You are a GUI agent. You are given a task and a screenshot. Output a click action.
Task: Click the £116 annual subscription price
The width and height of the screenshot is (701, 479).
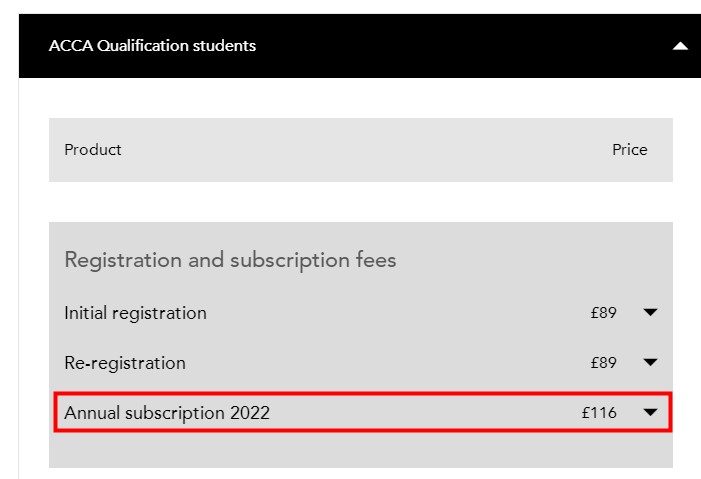pos(599,412)
